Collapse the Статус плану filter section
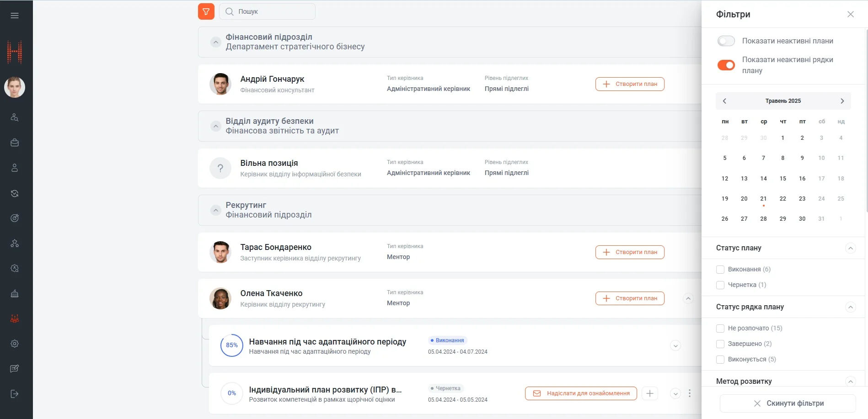This screenshot has height=419, width=868. 850,248
